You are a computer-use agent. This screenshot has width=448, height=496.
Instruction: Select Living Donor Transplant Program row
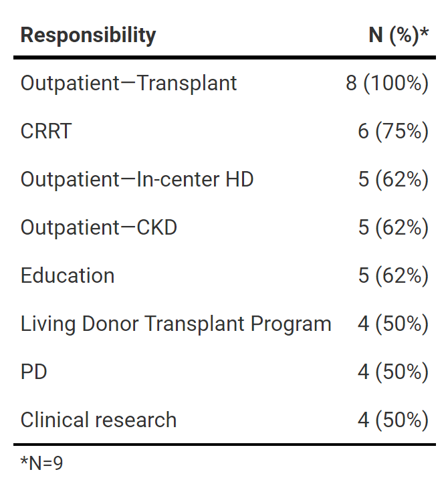(x=176, y=324)
